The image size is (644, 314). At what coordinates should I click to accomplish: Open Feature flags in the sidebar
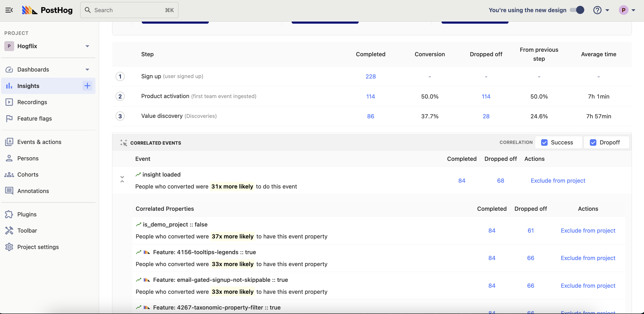[x=34, y=119]
